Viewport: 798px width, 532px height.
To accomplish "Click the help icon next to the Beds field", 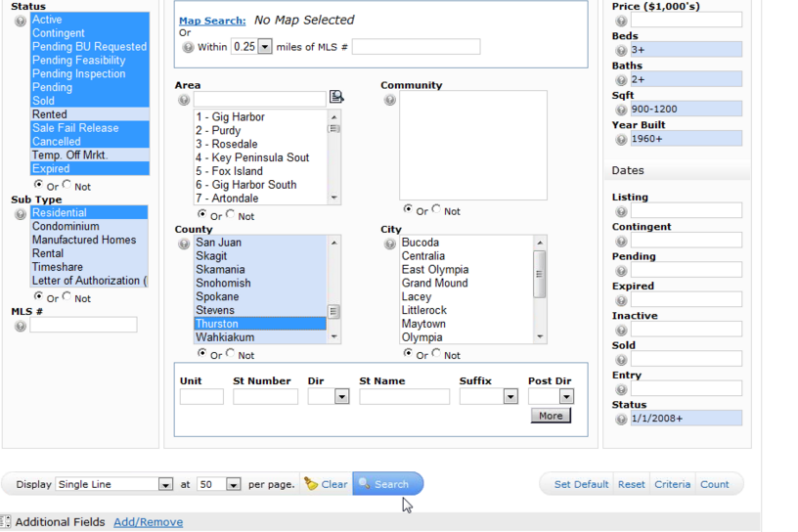I will [x=621, y=50].
